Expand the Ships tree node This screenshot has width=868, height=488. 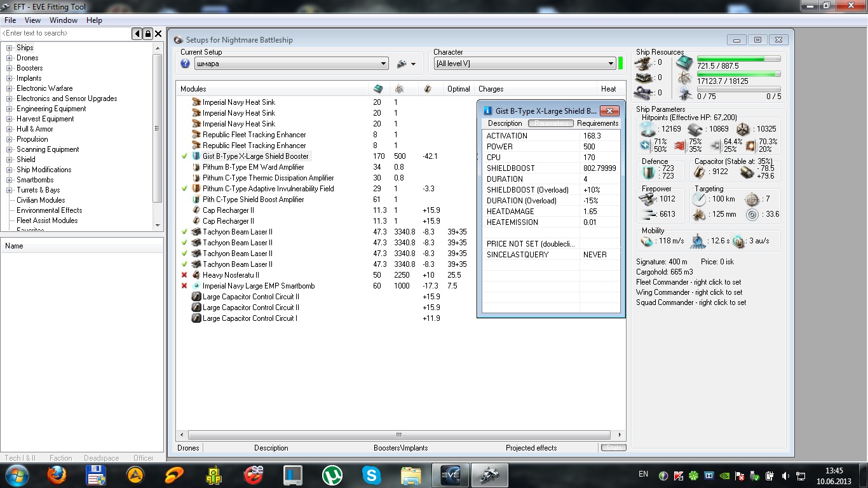pos(10,48)
